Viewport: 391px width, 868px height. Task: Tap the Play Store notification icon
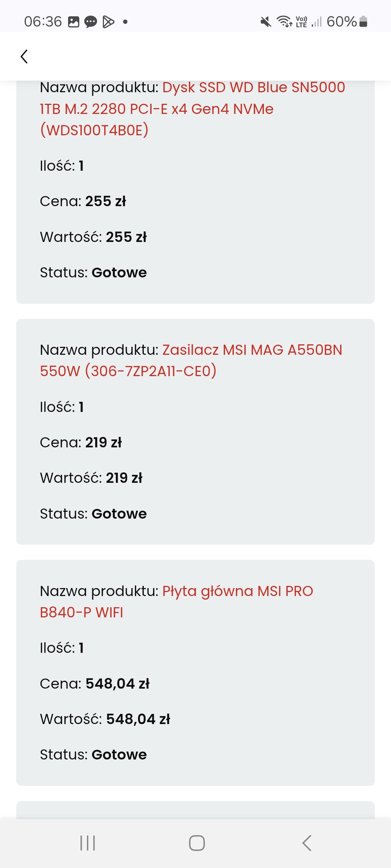[x=108, y=22]
